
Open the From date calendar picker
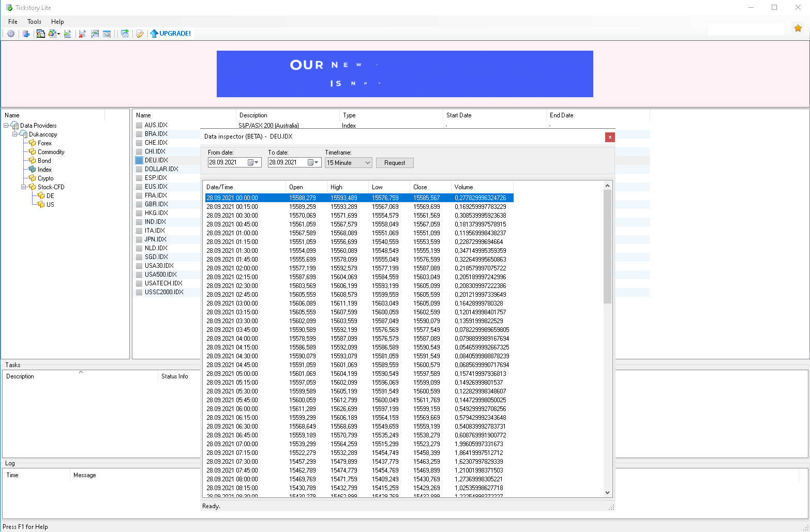(253, 162)
